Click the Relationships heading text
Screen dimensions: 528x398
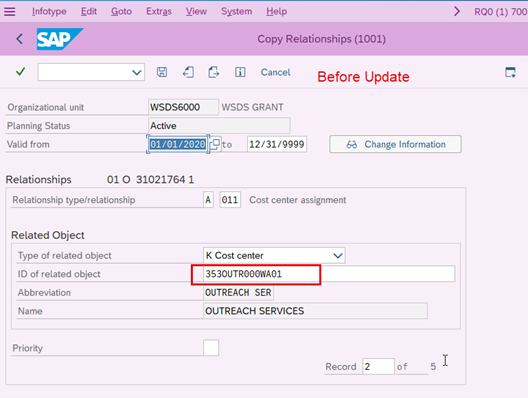[x=38, y=179]
